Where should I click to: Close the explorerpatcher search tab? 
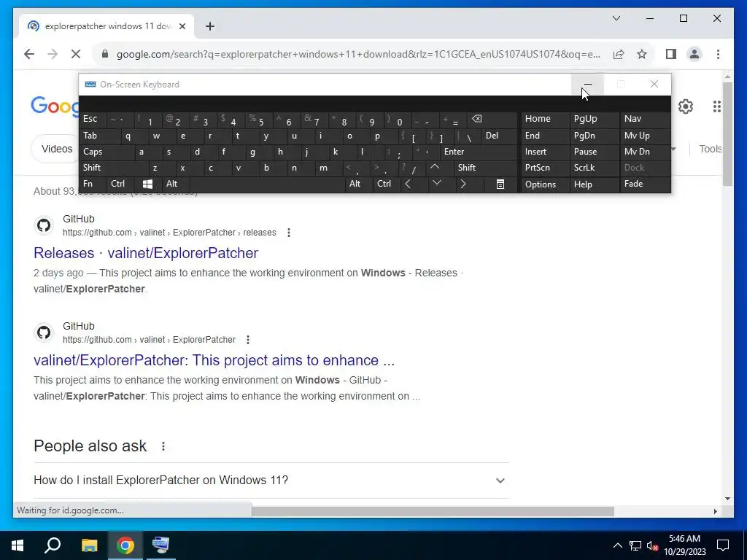pyautogui.click(x=182, y=27)
